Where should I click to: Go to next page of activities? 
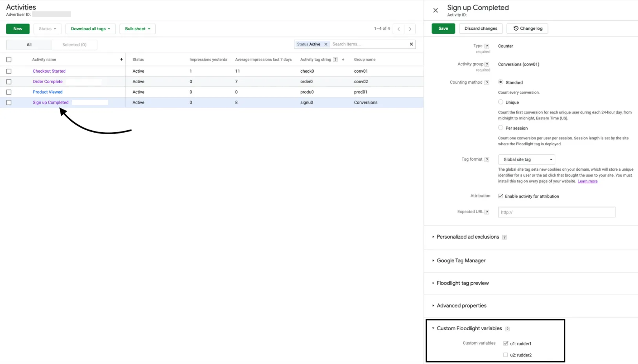[x=410, y=29]
